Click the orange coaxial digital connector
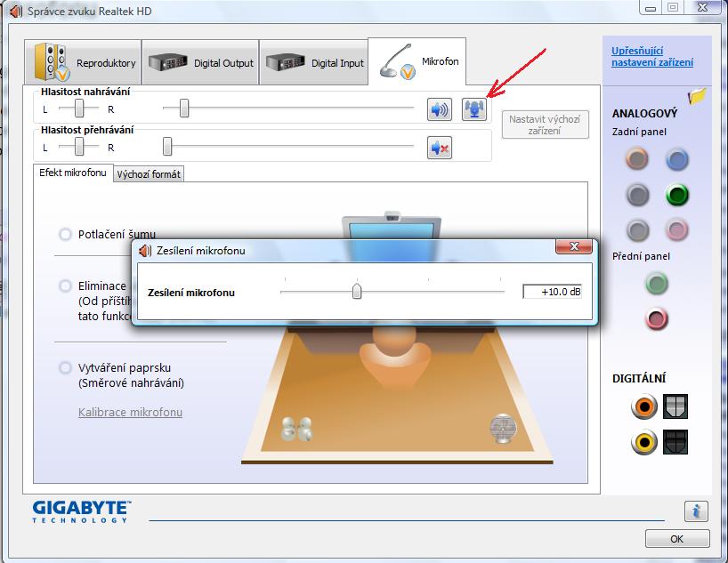Screen dimensions: 728x563 [x=644, y=406]
